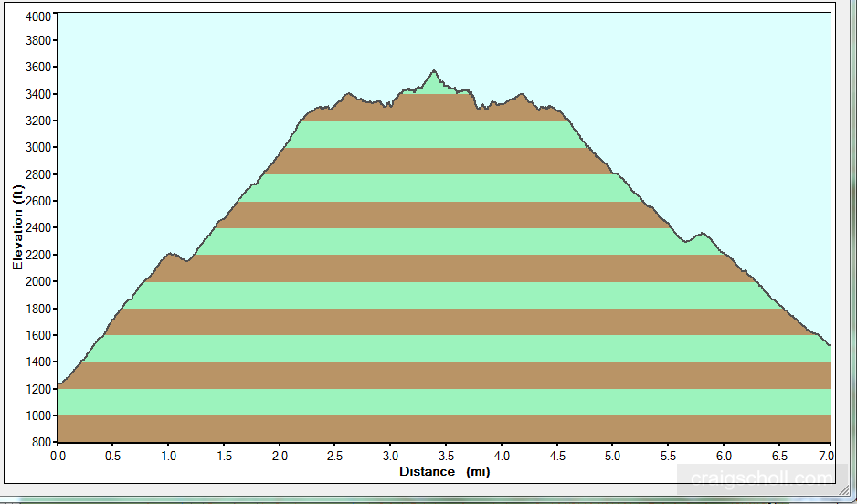This screenshot has width=857, height=504.
Task: Click the small bump near mile 5.8
Action: pyautogui.click(x=701, y=235)
